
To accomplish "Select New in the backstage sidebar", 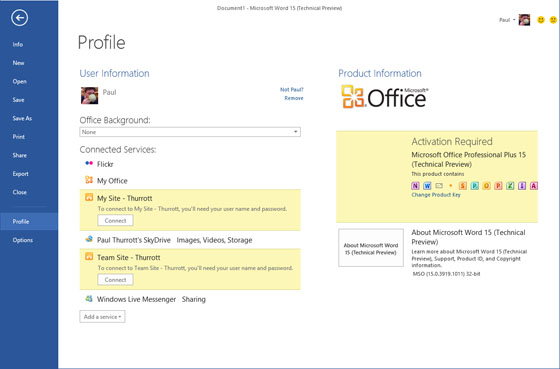I will [x=18, y=63].
